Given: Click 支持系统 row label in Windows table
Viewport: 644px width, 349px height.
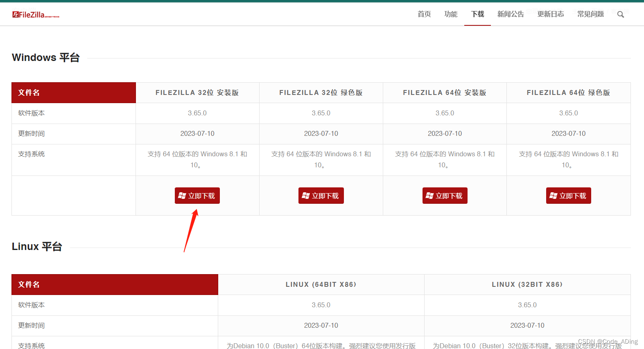Looking at the screenshot, I should pos(32,154).
